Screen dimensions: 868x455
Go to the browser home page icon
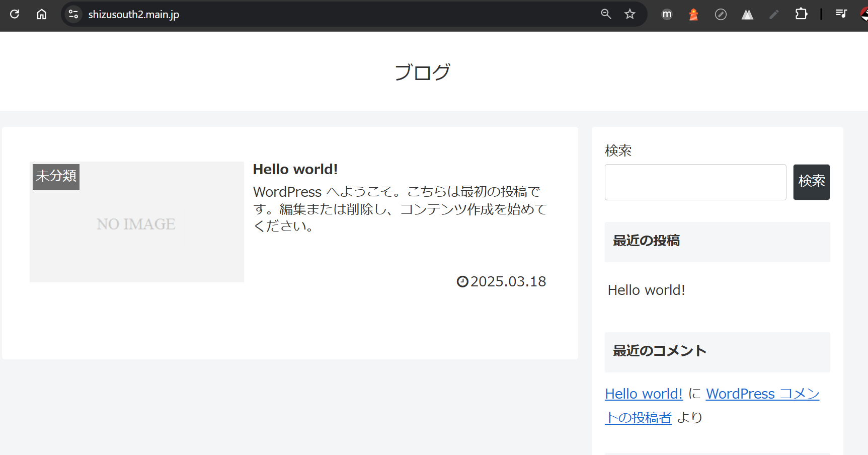[x=42, y=14]
